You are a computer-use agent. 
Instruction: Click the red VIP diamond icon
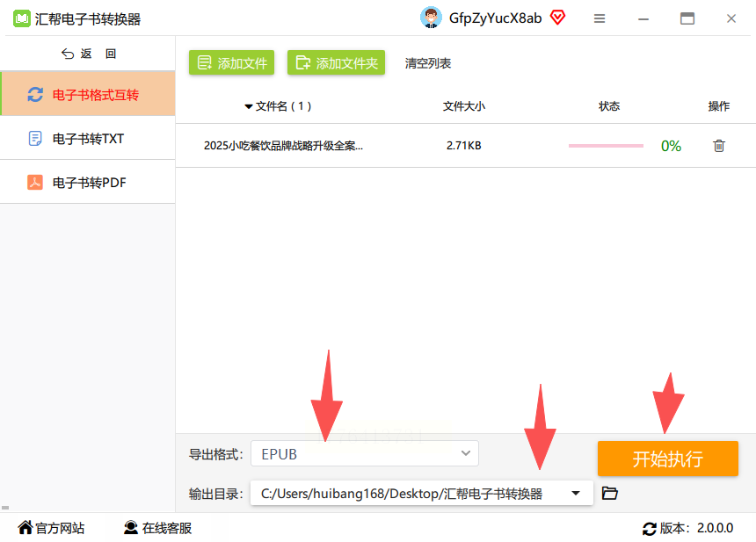pos(558,18)
